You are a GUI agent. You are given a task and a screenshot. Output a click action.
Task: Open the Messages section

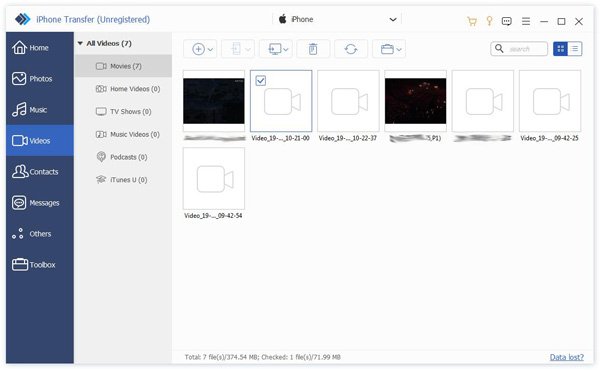[39, 202]
